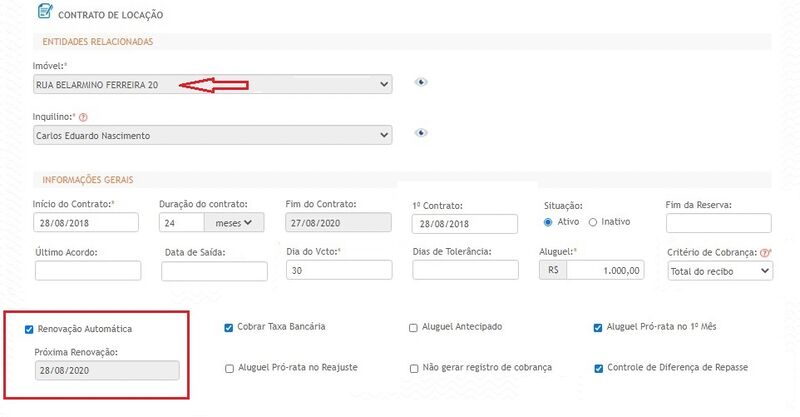The image size is (800, 417).
Task: Click the eye icon next to Imóvel
Action: [x=421, y=83]
